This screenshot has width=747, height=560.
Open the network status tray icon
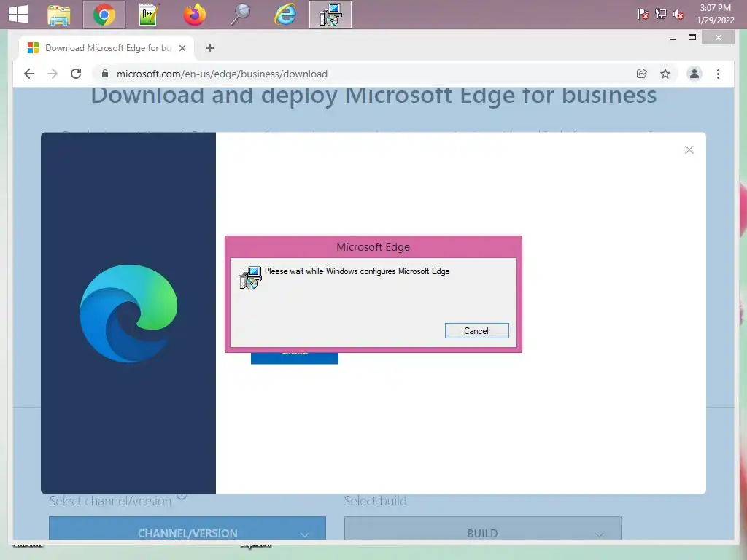pos(661,14)
